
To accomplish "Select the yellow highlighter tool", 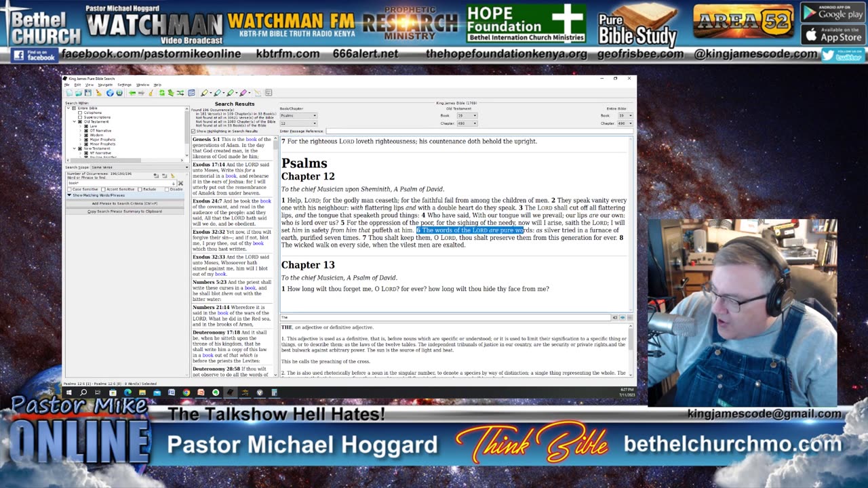I will point(204,93).
